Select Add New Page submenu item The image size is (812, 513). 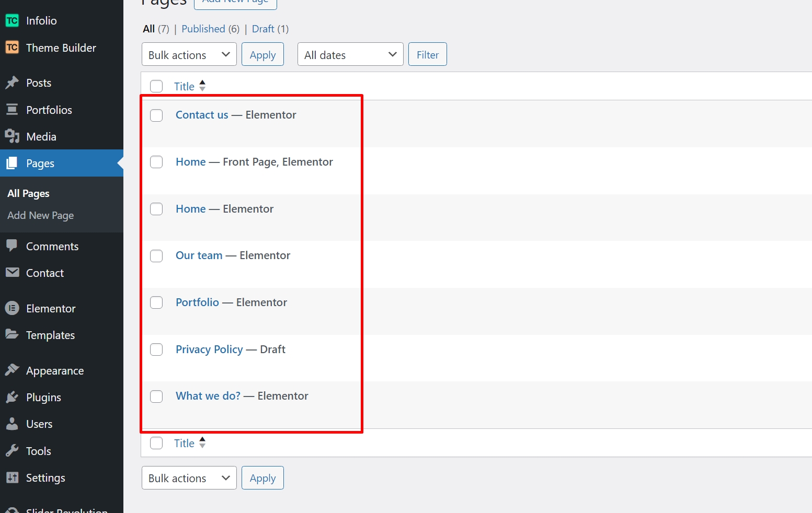[40, 215]
